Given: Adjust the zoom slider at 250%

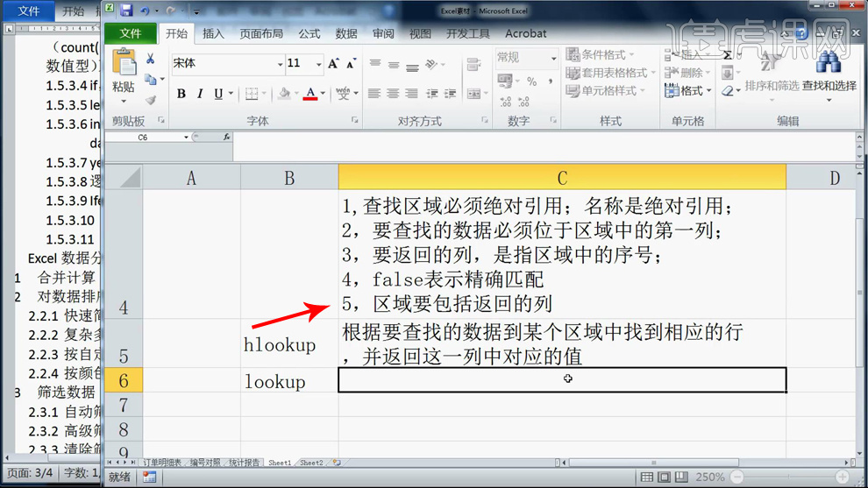Looking at the screenshot, I should tap(789, 477).
